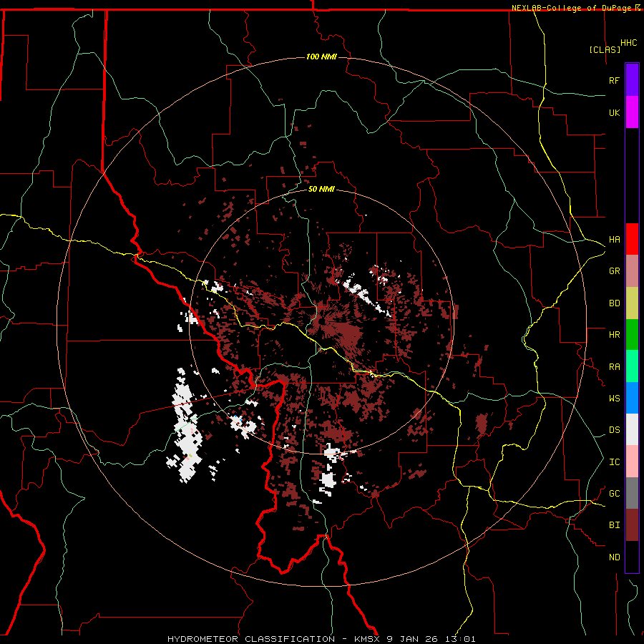Click the GR legend label

pyautogui.click(x=614, y=271)
